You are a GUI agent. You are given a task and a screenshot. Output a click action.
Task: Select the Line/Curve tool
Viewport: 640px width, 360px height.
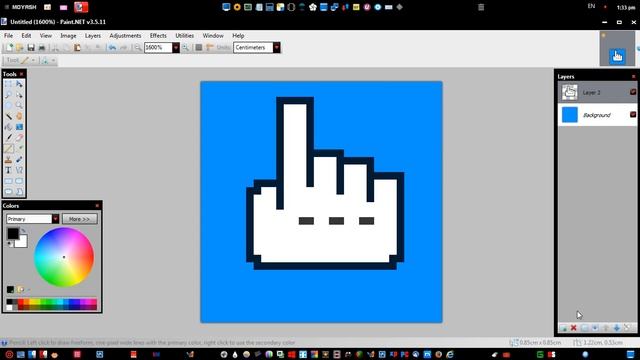(19, 170)
